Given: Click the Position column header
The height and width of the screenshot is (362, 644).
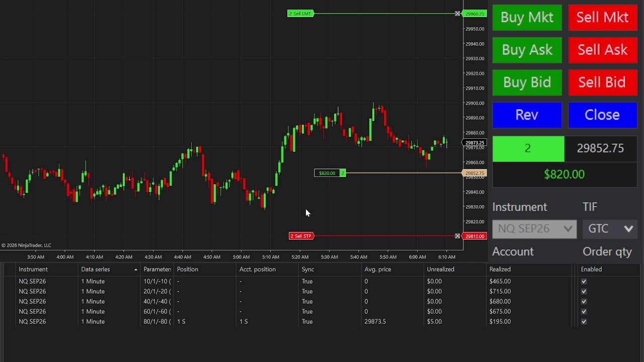Looking at the screenshot, I should (x=205, y=269).
